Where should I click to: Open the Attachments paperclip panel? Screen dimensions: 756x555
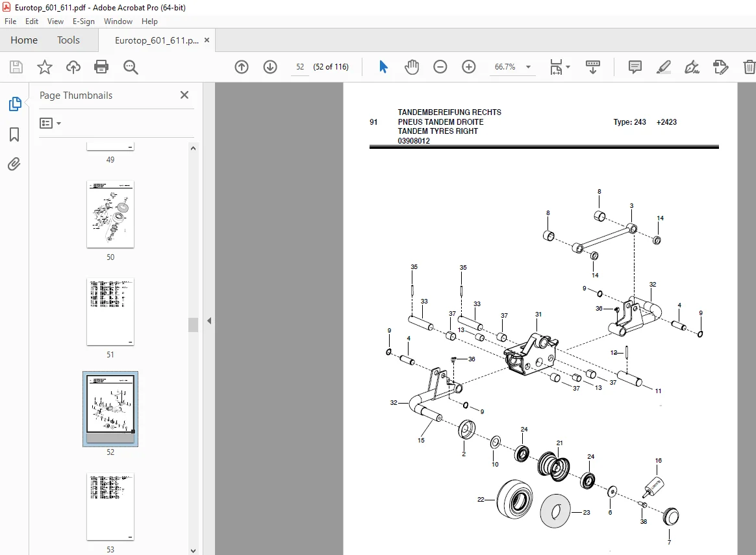pyautogui.click(x=14, y=164)
